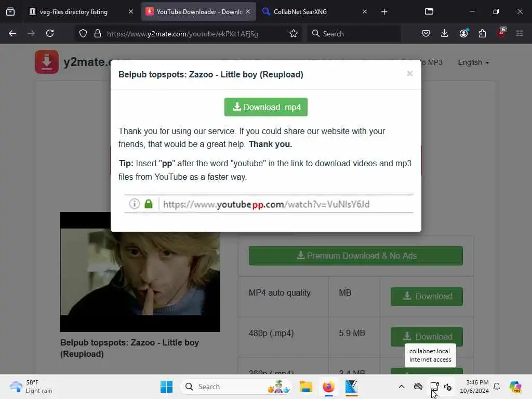The width and height of the screenshot is (532, 399).
Task: Open Copilot preview icon in taskbar
Action: point(515,387)
